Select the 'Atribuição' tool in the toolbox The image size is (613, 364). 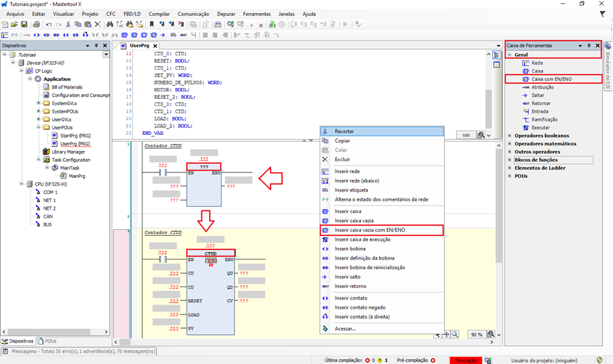[x=542, y=87]
